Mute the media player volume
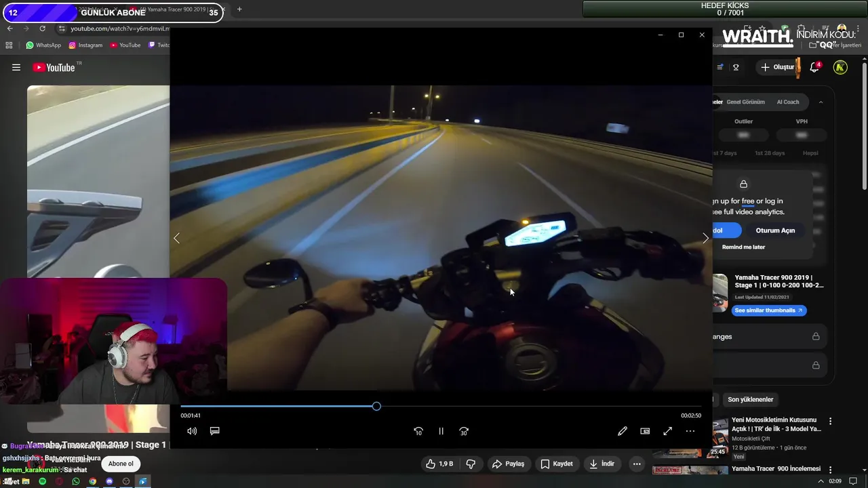Screen dimensions: 868x488 click(x=192, y=431)
